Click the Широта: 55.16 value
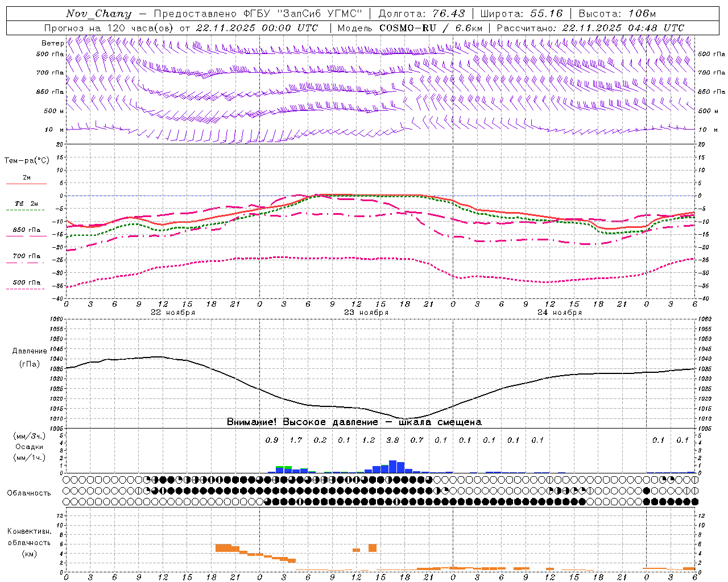The image size is (728, 582). click(x=522, y=14)
